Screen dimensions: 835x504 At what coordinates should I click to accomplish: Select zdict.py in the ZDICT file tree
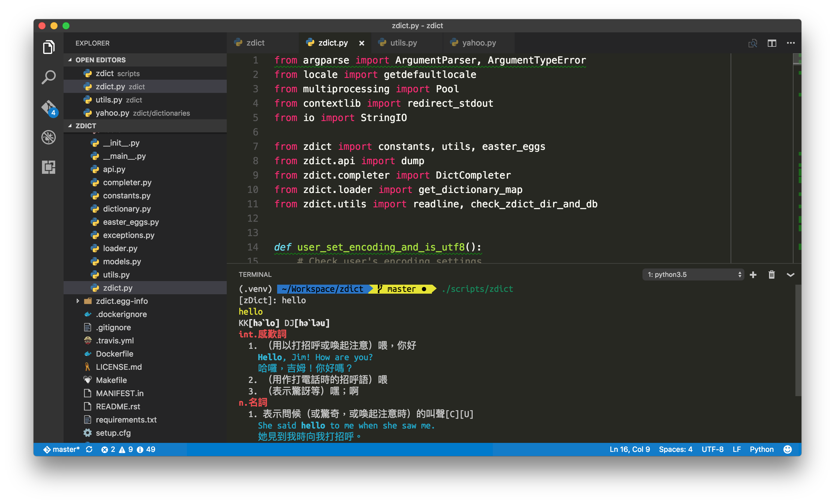145,288
